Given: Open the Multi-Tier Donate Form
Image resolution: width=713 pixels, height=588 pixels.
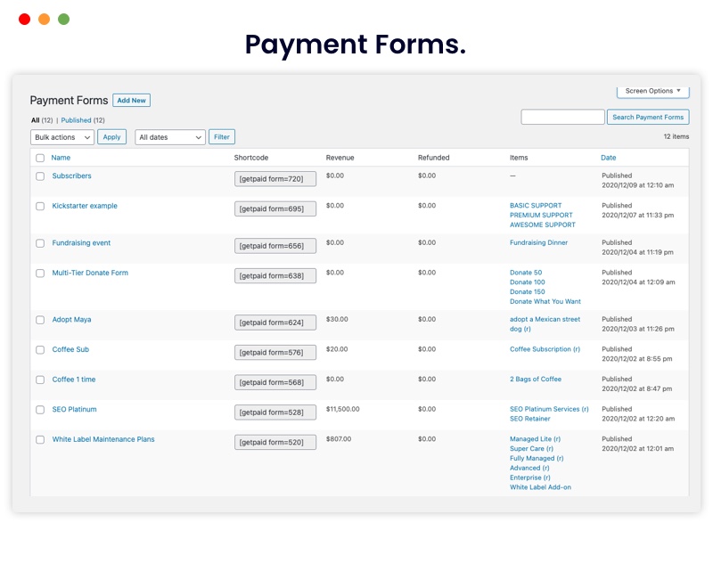Looking at the screenshot, I should 90,274.
